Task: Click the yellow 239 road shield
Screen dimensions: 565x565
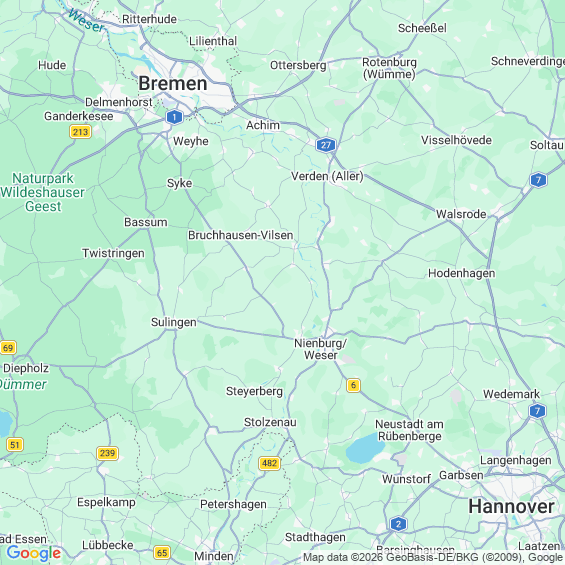Action: 107,453
